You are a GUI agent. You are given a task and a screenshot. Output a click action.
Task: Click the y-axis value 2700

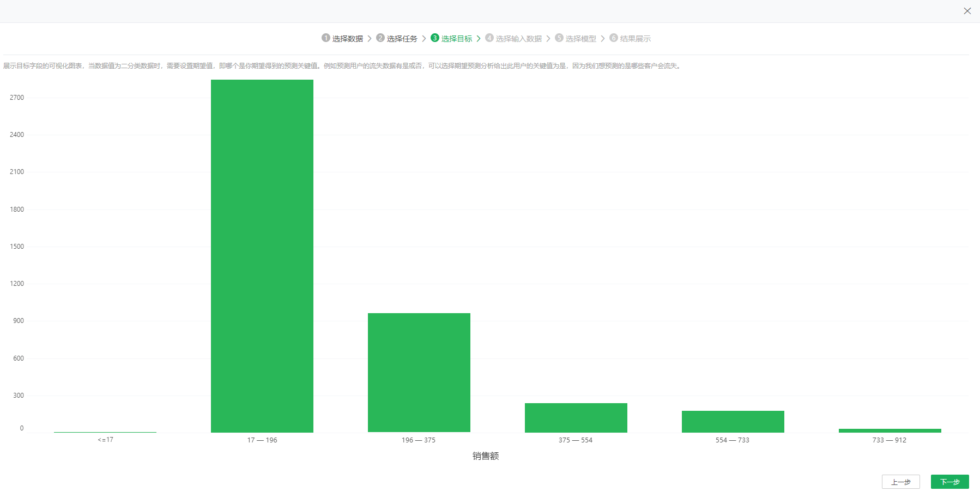click(x=17, y=98)
